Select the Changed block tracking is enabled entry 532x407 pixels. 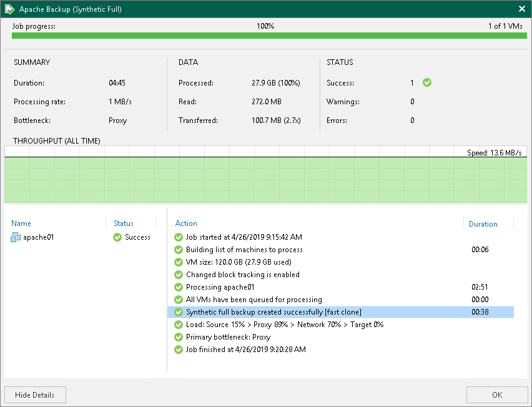(x=242, y=275)
